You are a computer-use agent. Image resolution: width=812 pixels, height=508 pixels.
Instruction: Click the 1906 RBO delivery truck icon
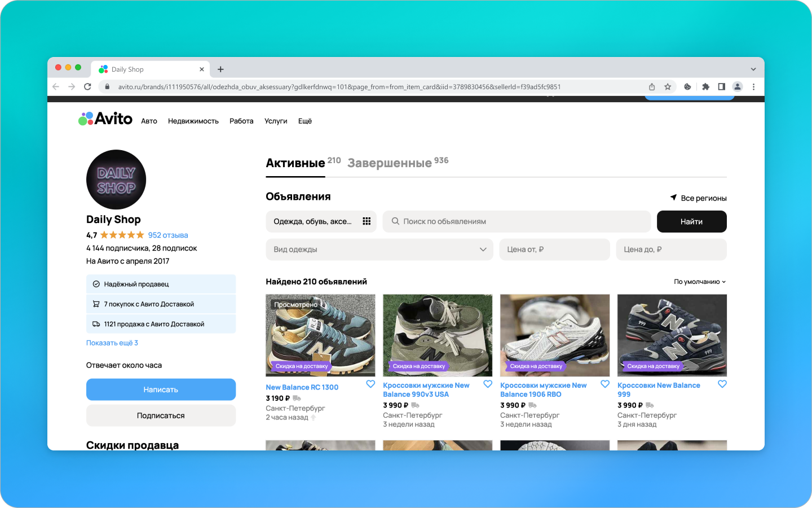[532, 405]
